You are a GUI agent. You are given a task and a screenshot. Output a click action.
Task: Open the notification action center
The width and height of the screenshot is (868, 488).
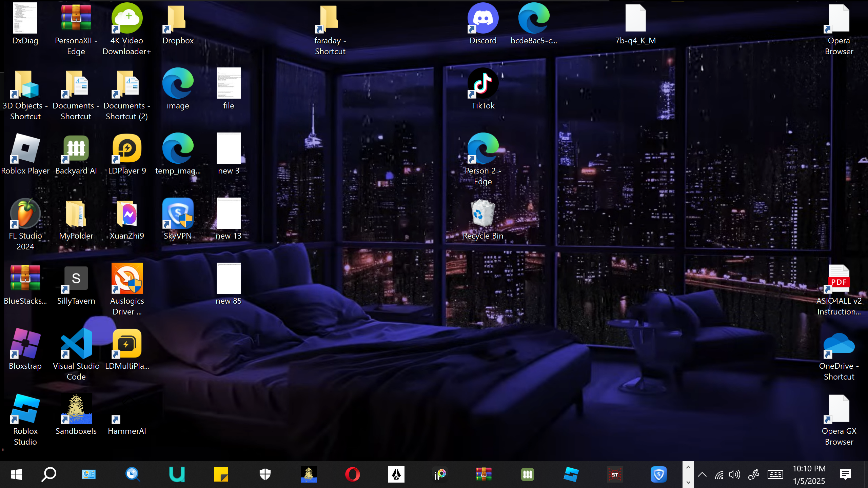pos(846,474)
